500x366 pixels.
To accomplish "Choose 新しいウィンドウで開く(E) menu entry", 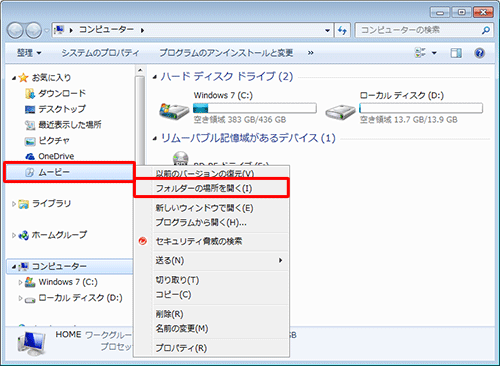I will [211, 208].
